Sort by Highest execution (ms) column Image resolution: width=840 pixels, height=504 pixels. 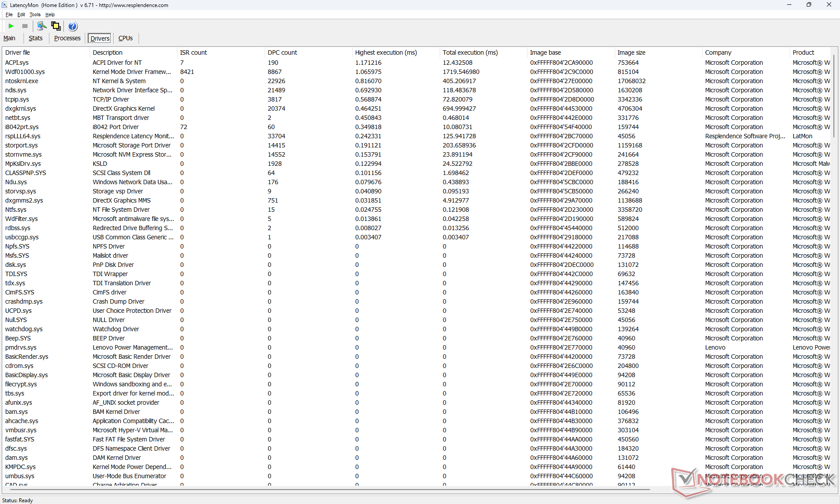pyautogui.click(x=385, y=52)
